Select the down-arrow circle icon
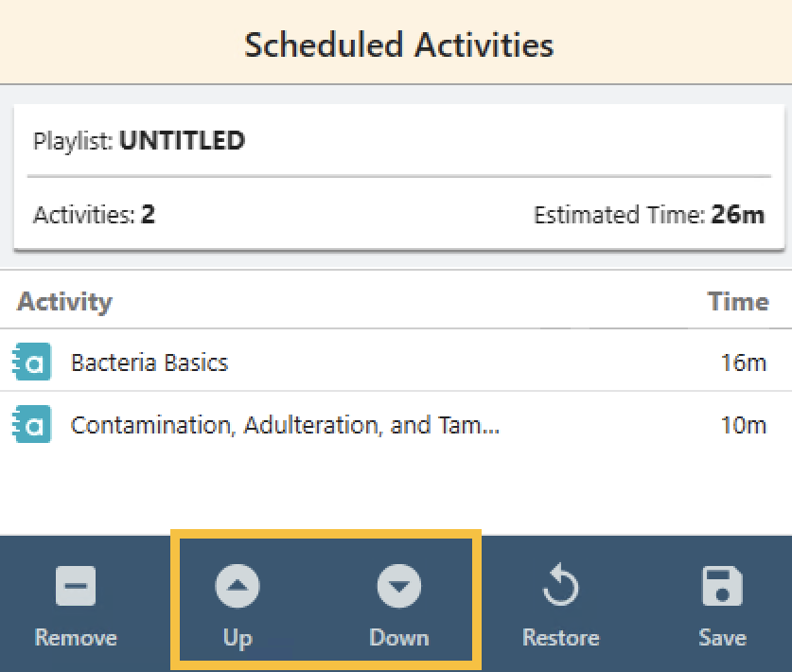This screenshot has height=672, width=792. click(x=398, y=585)
